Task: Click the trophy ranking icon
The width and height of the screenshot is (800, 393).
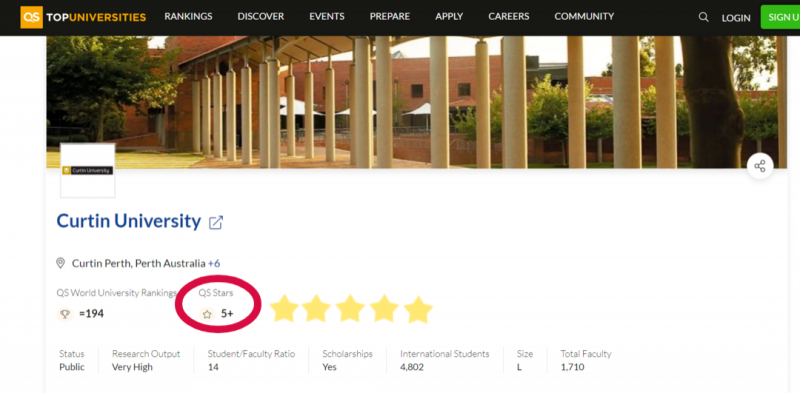Action: (x=65, y=314)
